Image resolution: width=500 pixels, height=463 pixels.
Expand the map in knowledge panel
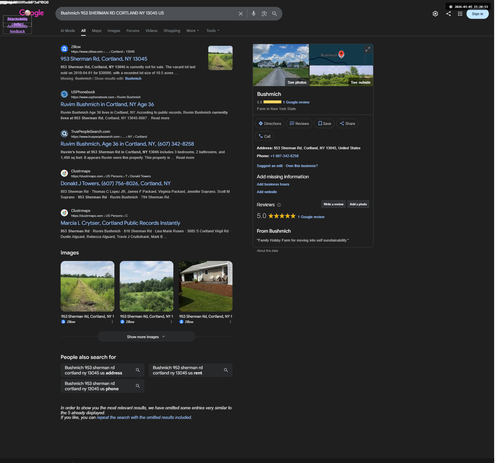click(x=368, y=49)
